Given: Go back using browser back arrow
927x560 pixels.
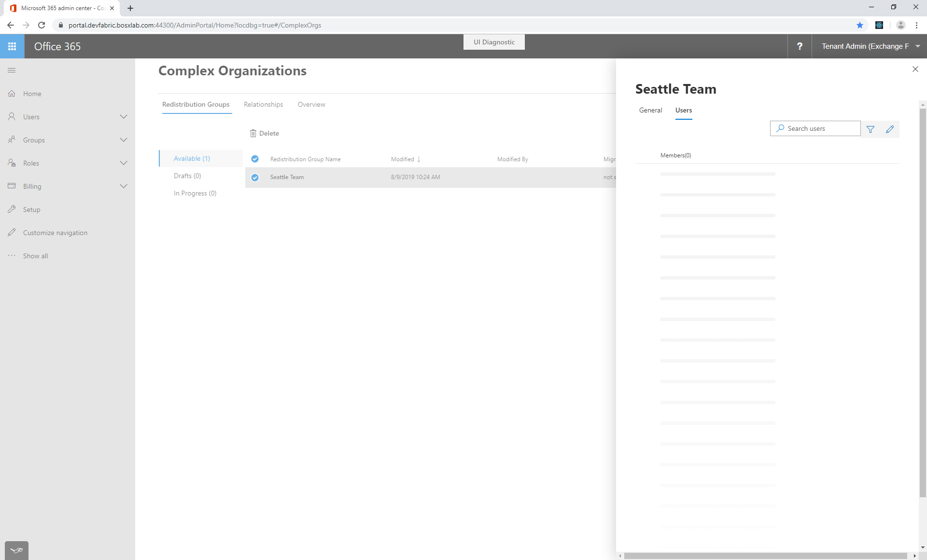Looking at the screenshot, I should click(x=11, y=25).
